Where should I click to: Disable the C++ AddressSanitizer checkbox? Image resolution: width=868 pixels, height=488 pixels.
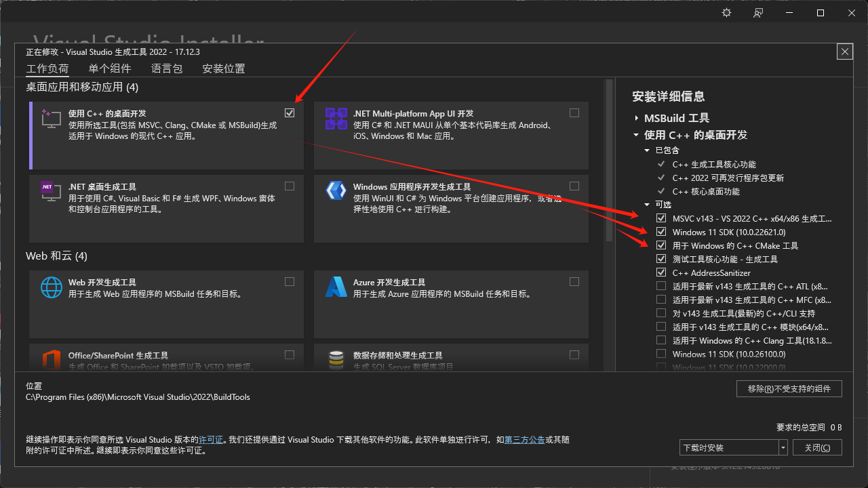661,273
